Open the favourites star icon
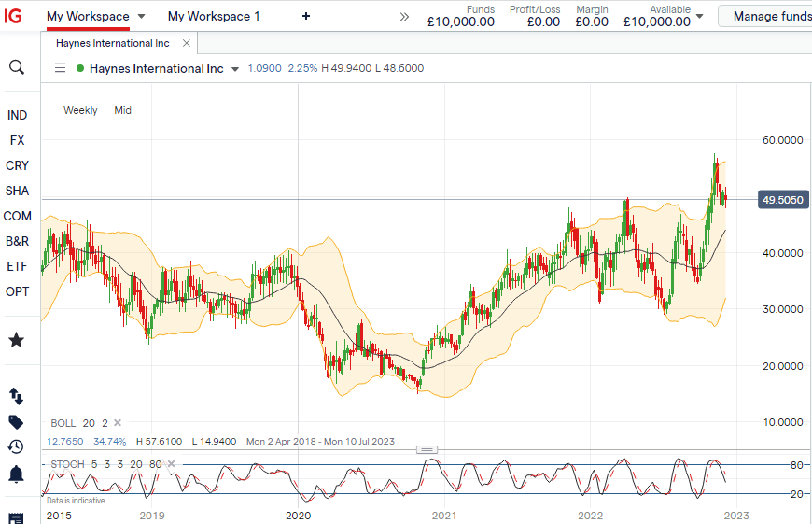Image resolution: width=812 pixels, height=524 pixels. tap(17, 340)
